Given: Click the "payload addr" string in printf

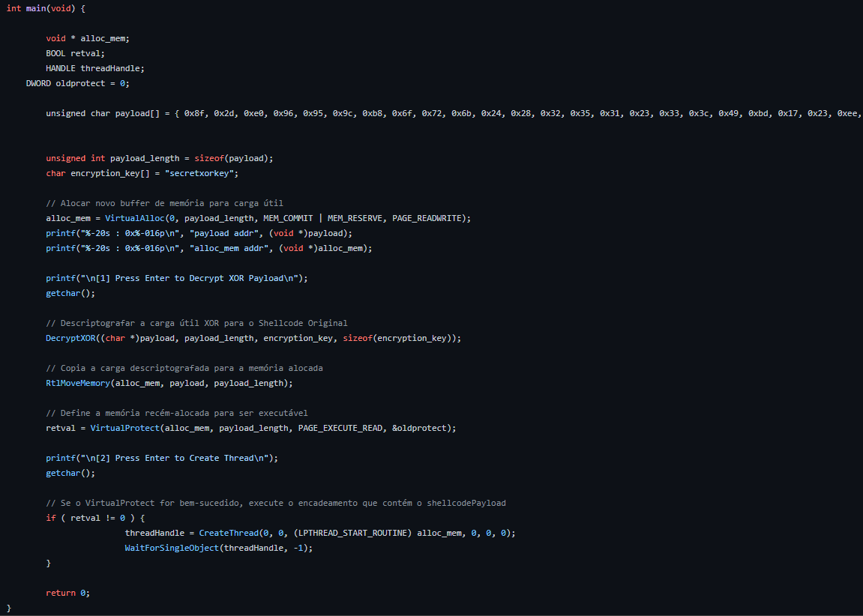Looking at the screenshot, I should [224, 233].
